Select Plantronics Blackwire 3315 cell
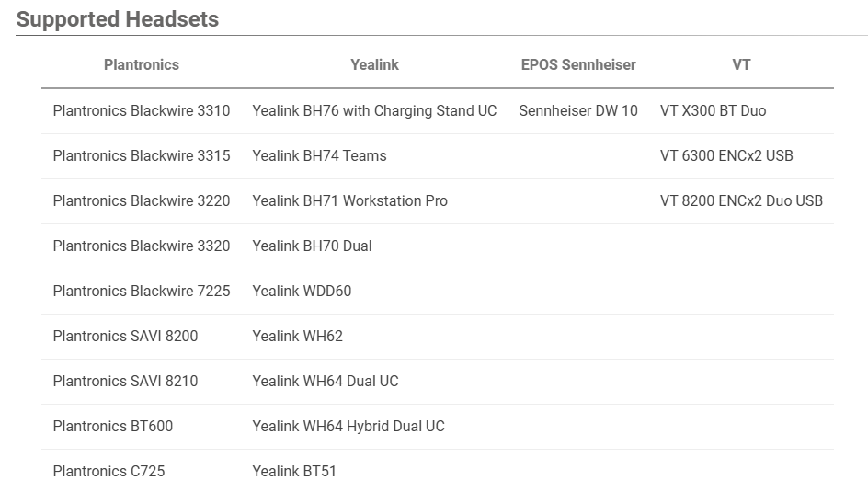This screenshot has width=868, height=492. 142,155
